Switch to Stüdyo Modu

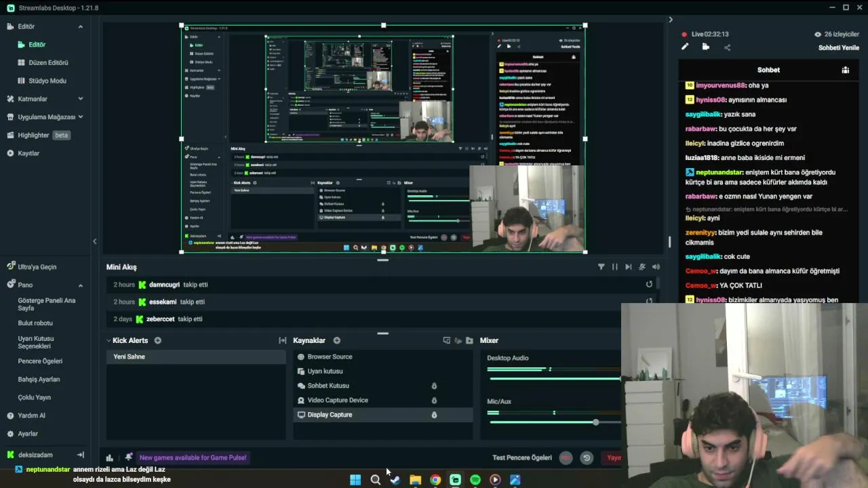(47, 81)
